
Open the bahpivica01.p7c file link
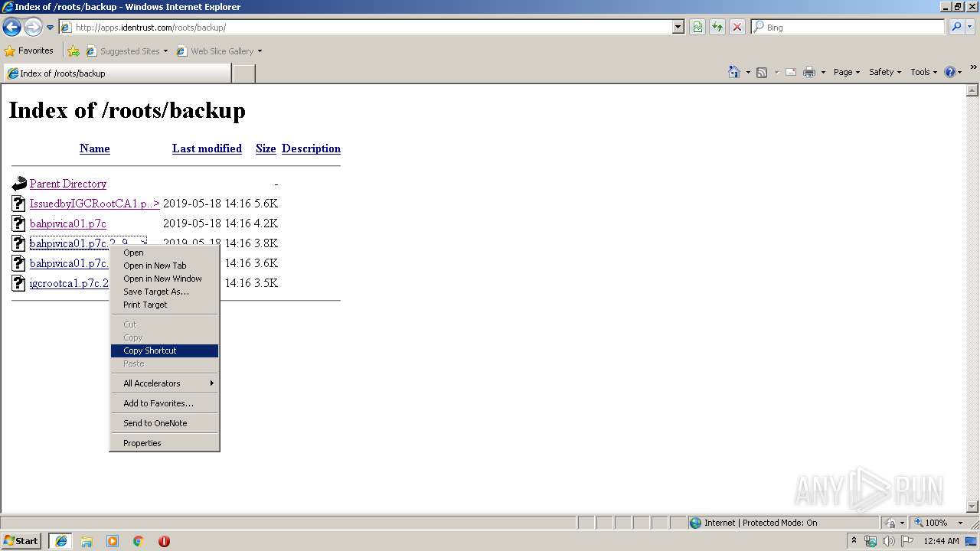[68, 223]
